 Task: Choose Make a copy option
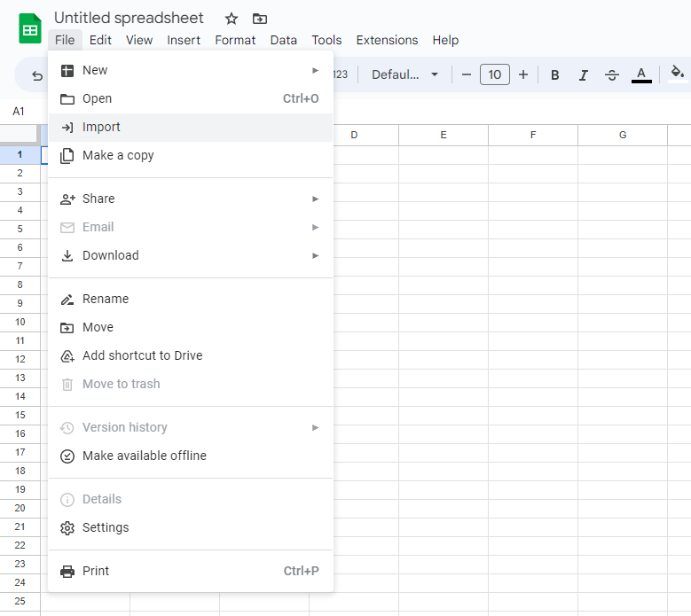(x=118, y=155)
